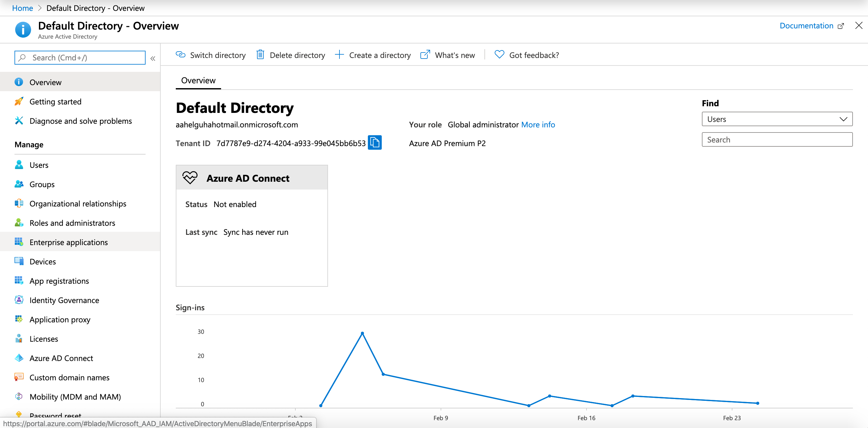
Task: Click Create a directory button
Action: pyautogui.click(x=373, y=55)
